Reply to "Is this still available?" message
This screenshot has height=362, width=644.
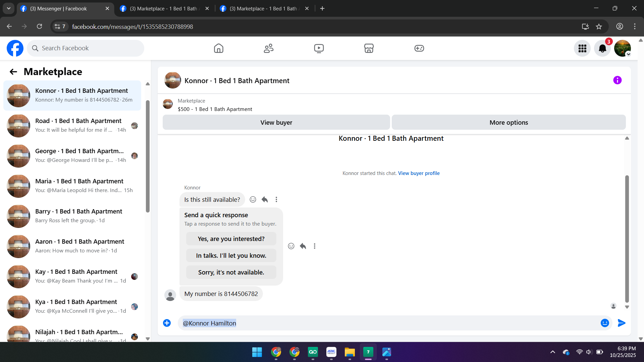tap(265, 199)
